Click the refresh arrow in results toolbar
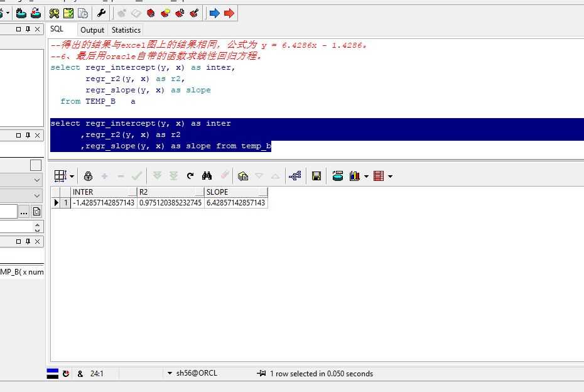Viewport: 584px width, 392px height. (x=190, y=176)
